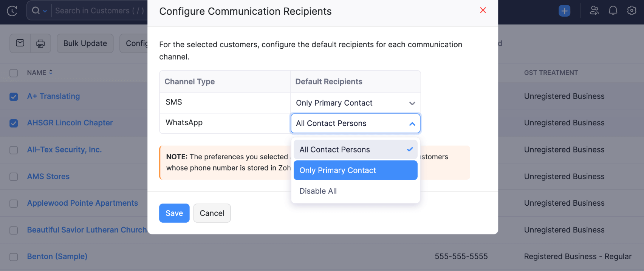Open the Benton (Sample) customer link

pos(57,256)
